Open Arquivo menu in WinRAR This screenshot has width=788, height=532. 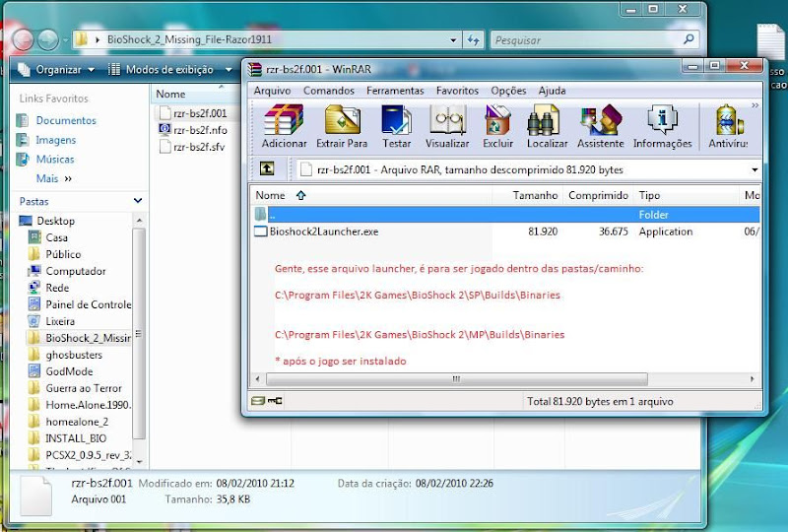pyautogui.click(x=272, y=91)
